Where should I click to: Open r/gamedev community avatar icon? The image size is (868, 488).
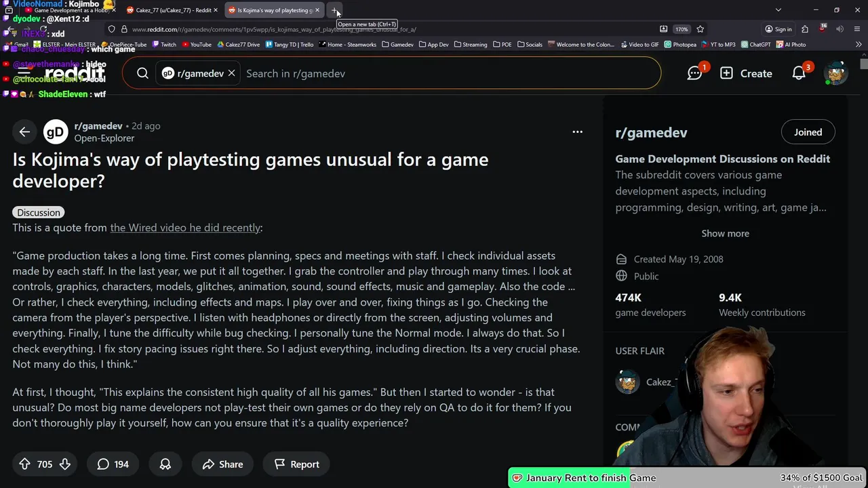point(56,132)
